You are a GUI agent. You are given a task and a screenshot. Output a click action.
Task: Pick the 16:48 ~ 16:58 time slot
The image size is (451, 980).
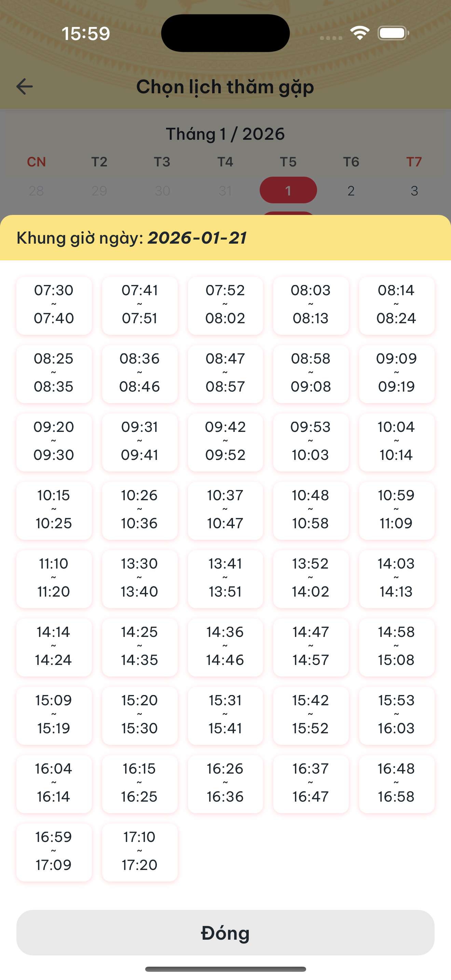pos(396,783)
